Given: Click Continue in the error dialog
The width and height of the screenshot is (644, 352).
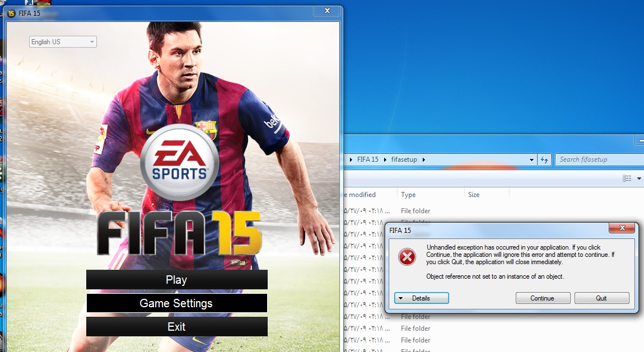Looking at the screenshot, I should (x=543, y=298).
